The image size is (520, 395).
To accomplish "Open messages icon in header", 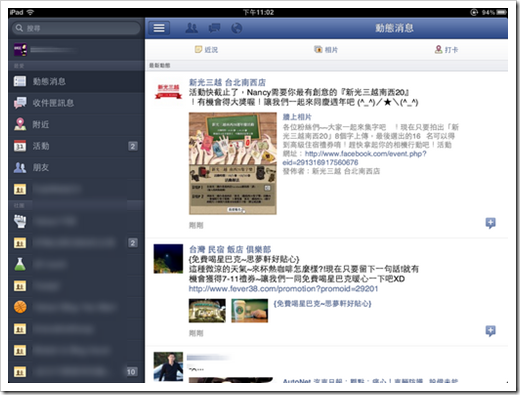I will tap(214, 28).
